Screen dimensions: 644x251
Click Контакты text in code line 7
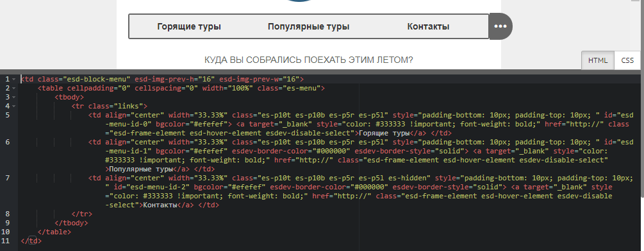(160, 205)
